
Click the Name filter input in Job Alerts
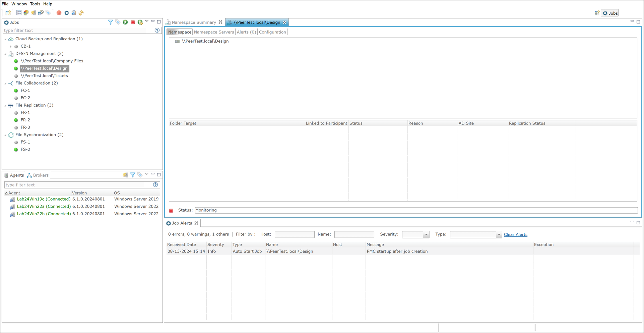click(354, 234)
